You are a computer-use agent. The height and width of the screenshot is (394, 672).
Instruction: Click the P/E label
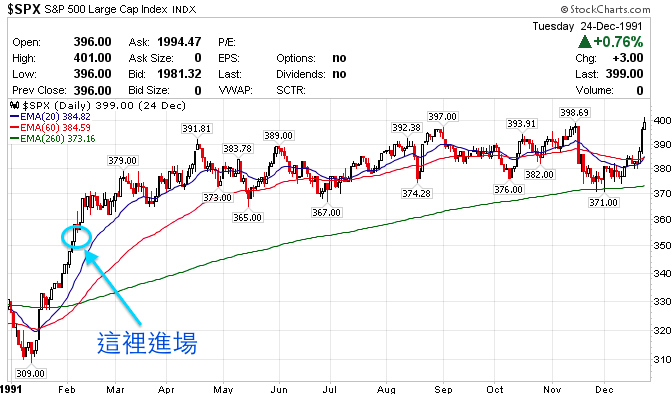tap(227, 42)
